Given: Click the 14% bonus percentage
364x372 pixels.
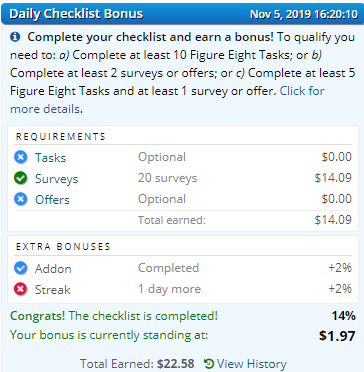Looking at the screenshot, I should [x=343, y=315].
